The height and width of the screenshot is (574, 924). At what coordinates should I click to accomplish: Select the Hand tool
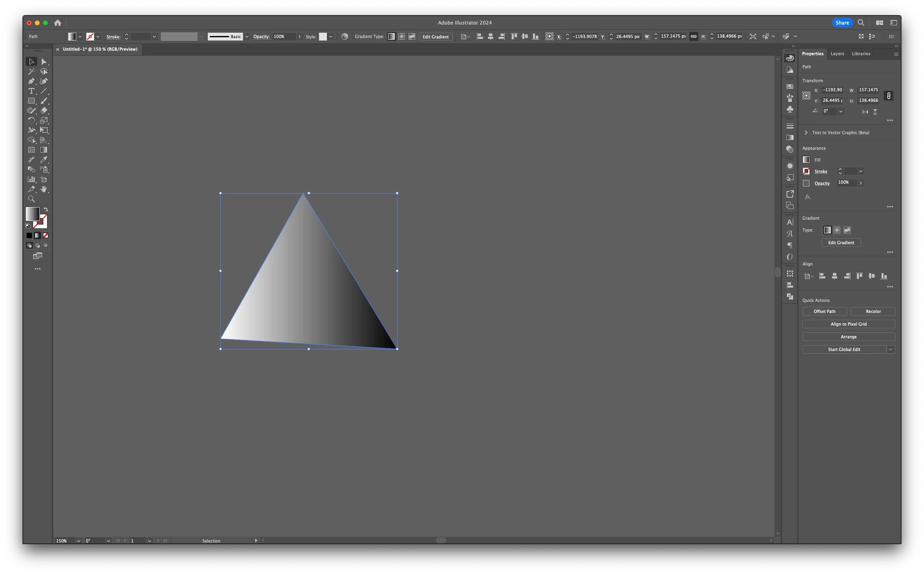point(44,189)
